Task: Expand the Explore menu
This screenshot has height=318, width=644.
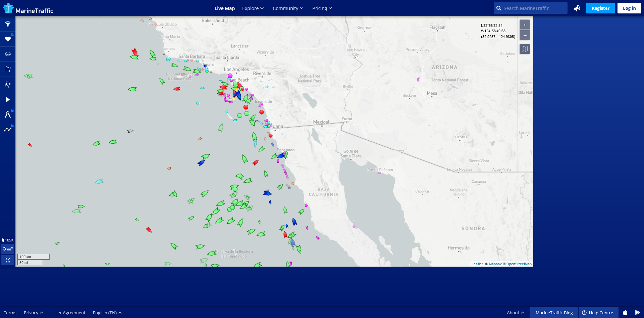Action: point(253,8)
